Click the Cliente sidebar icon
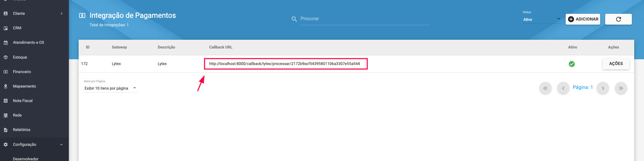Screen dimensions: 644x161 pyautogui.click(x=5, y=13)
